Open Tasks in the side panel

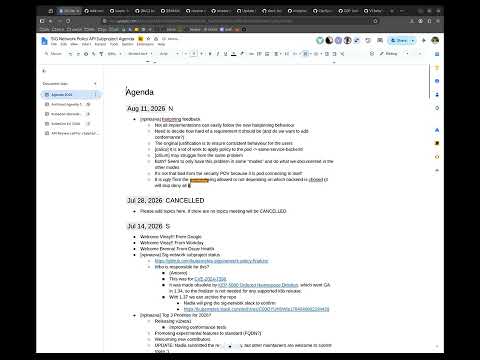tap(437, 81)
